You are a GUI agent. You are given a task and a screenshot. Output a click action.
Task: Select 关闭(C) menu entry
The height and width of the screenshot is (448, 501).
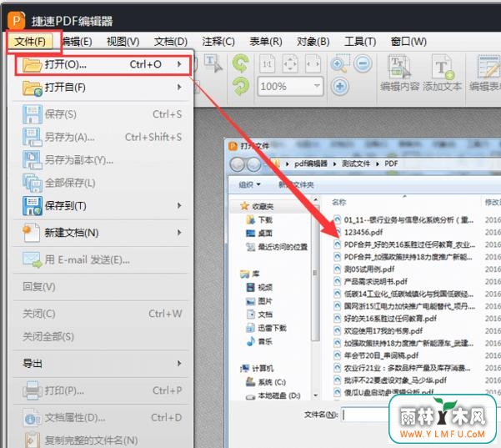tap(103, 314)
